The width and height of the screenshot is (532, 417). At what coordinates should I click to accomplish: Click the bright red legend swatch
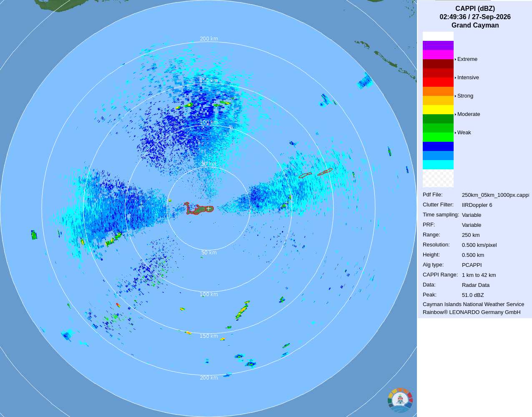pyautogui.click(x=438, y=82)
